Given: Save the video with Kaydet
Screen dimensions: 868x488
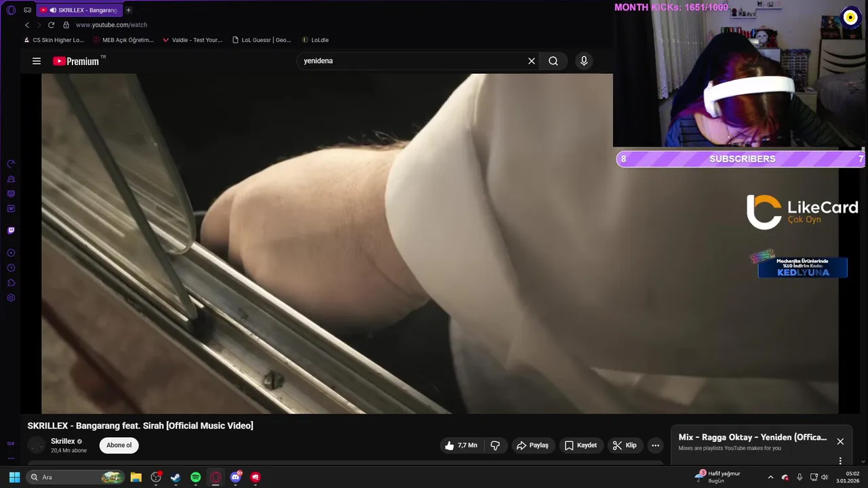Looking at the screenshot, I should pyautogui.click(x=581, y=445).
